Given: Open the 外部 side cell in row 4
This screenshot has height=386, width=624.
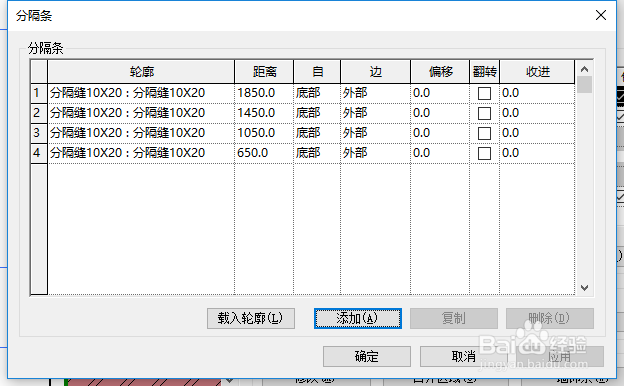Looking at the screenshot, I should 375,153.
